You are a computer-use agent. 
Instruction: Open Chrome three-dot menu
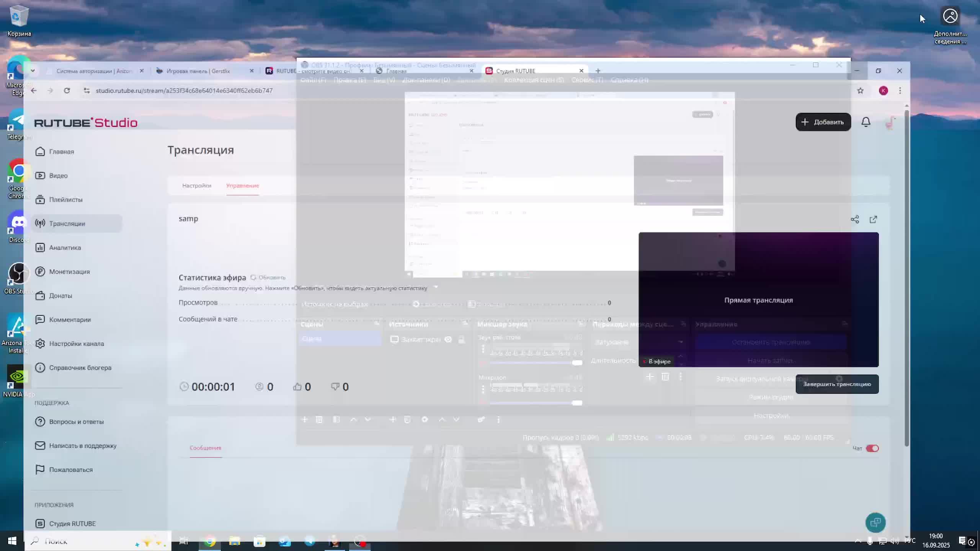point(900,91)
